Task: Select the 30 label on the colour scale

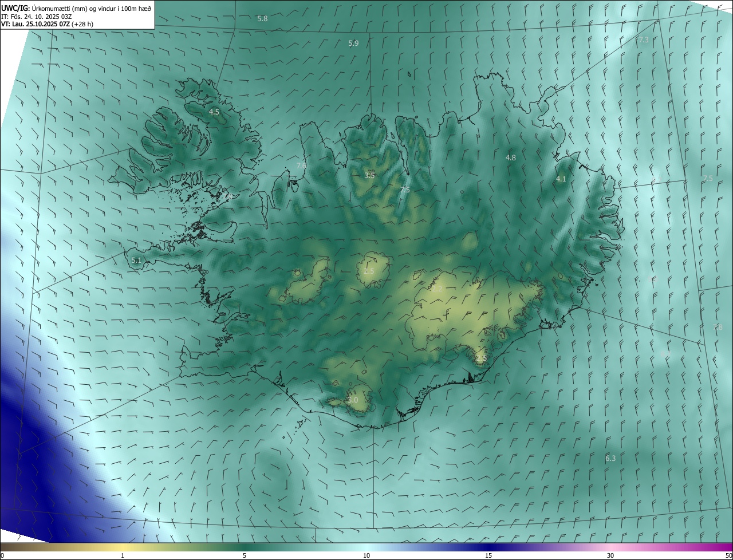Action: 610,555
